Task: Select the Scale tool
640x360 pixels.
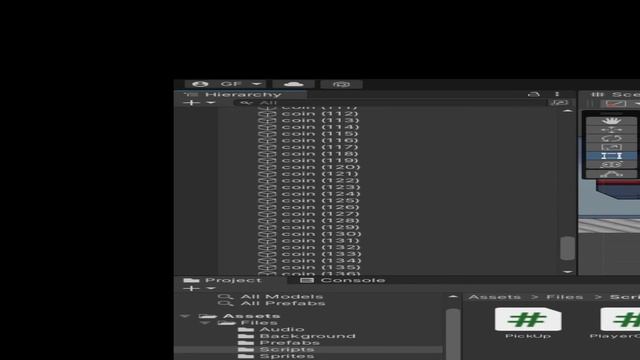Action: click(x=611, y=147)
